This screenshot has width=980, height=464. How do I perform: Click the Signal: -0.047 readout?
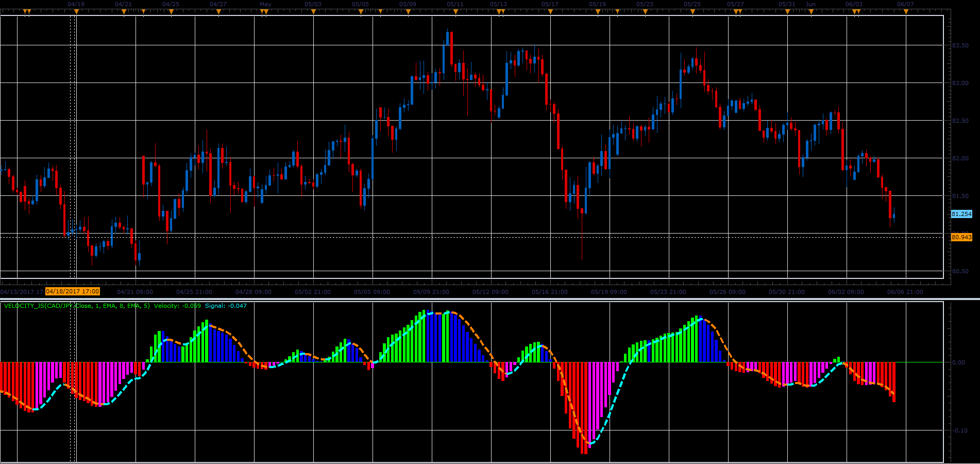[226, 306]
